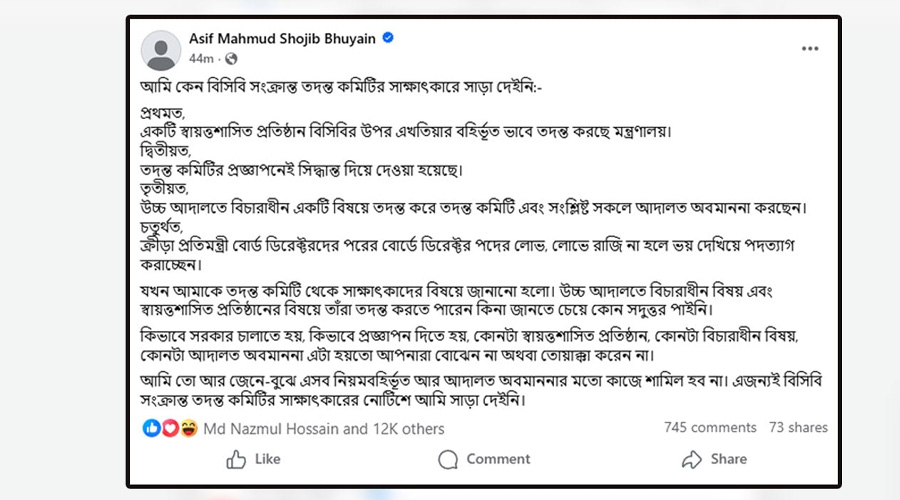Click the globe public-privacy icon
Viewport: 900px width, 500px height.
point(232,59)
